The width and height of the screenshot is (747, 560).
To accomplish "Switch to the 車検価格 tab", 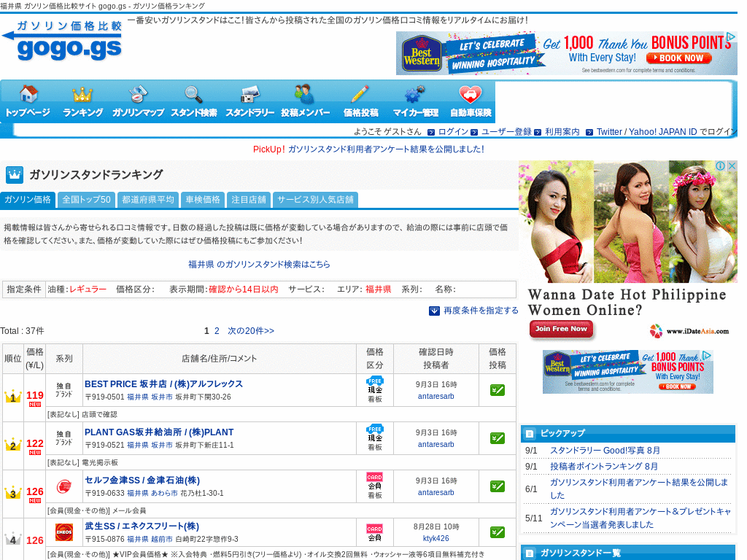I will (x=203, y=200).
